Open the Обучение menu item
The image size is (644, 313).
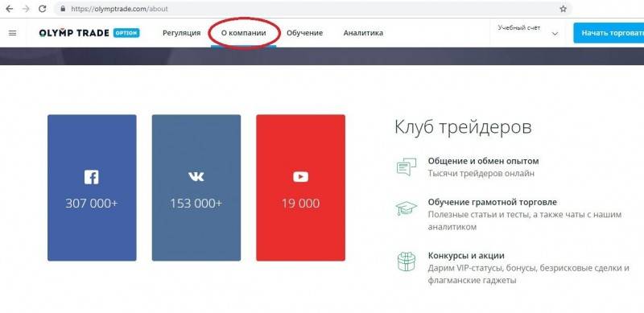tap(304, 33)
